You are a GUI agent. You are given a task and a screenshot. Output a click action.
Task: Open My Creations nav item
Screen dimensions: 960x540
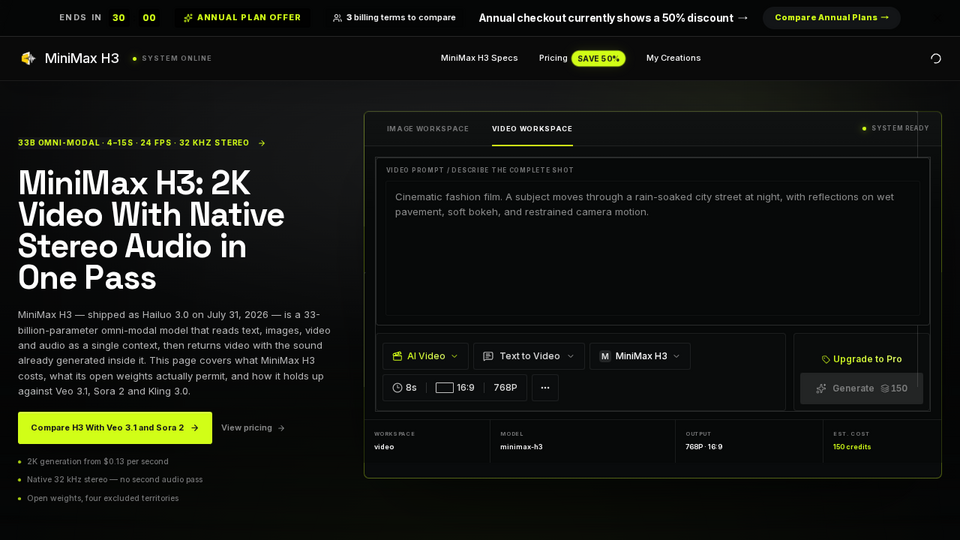tap(673, 58)
